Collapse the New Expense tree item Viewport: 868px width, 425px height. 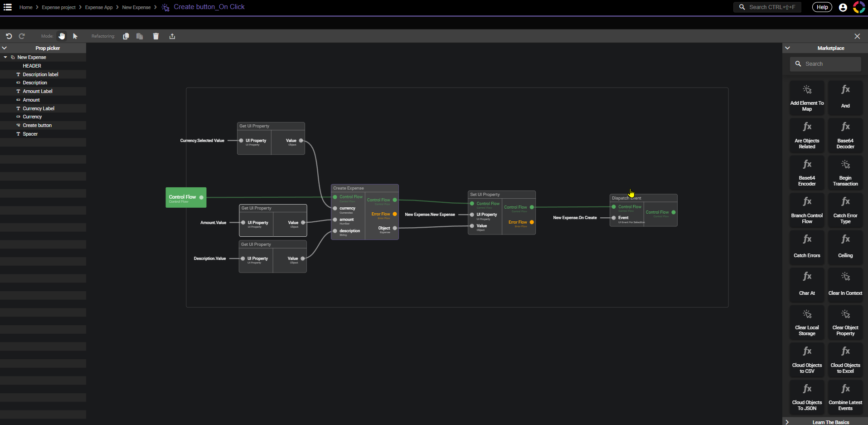pyautogui.click(x=5, y=57)
